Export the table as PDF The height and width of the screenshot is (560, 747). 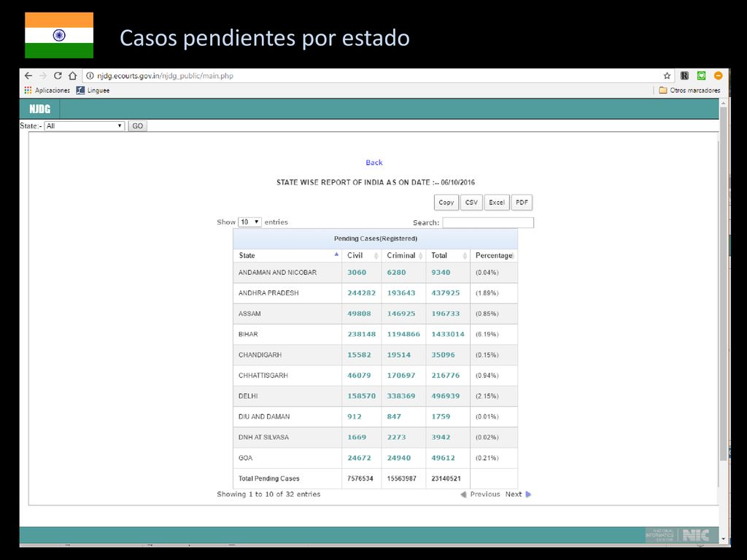tap(522, 203)
